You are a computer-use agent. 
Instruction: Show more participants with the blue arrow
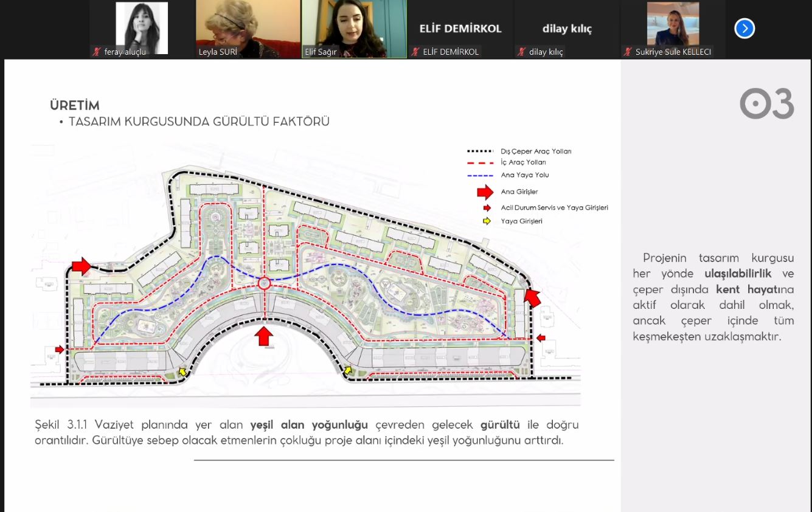(x=744, y=29)
